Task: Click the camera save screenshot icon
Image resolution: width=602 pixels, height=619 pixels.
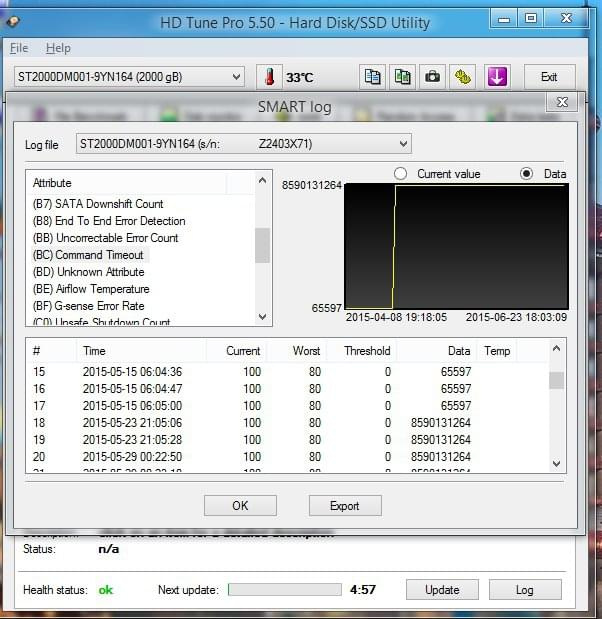Action: (x=432, y=77)
